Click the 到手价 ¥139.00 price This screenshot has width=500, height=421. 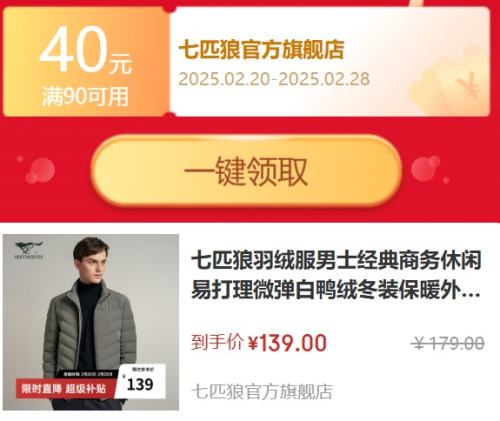tap(259, 342)
